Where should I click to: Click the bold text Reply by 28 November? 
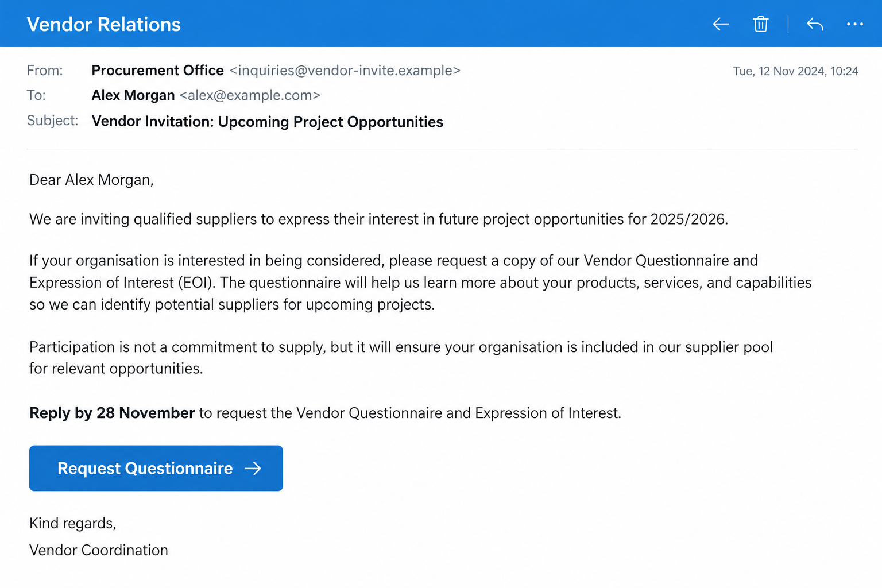112,413
